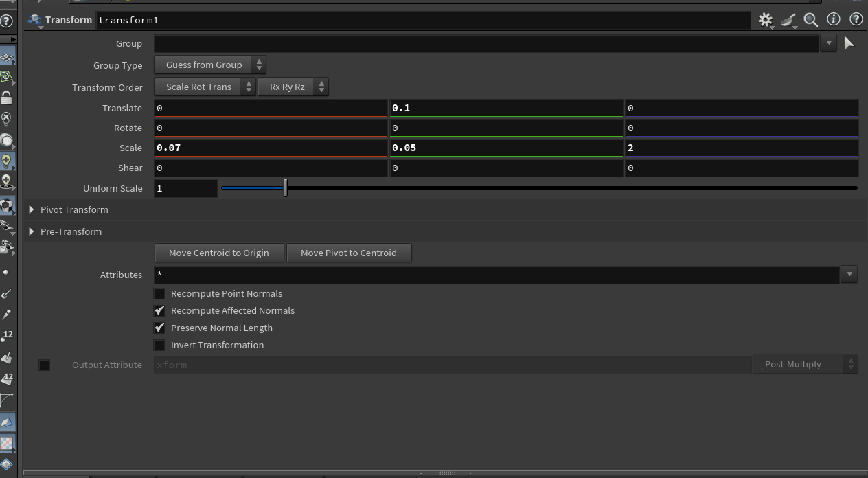Select the yellow lightbulb normal lighting icon
This screenshot has height=478, width=868.
7,161
